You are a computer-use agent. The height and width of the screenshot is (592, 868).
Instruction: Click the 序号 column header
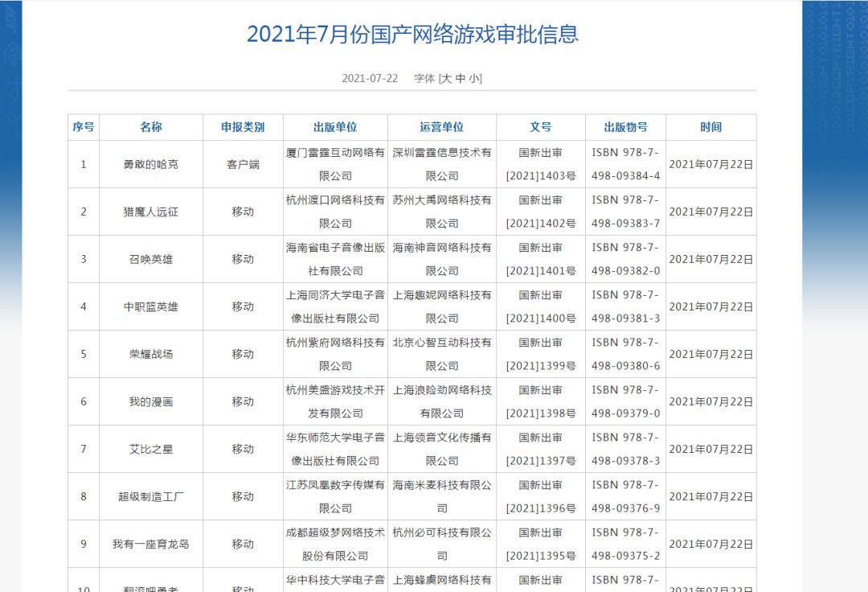(x=84, y=127)
